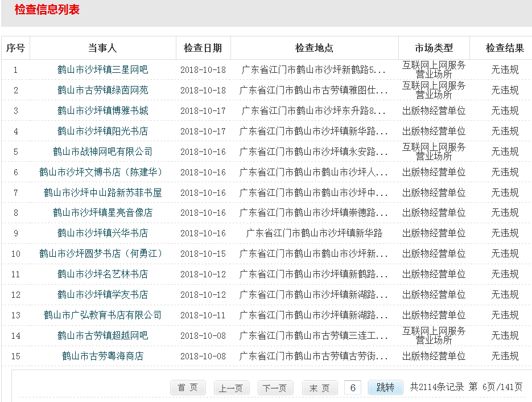Select 鹤山市沙坪镇阳光书店 in the list
The width and height of the screenshot is (532, 402).
[x=102, y=132]
